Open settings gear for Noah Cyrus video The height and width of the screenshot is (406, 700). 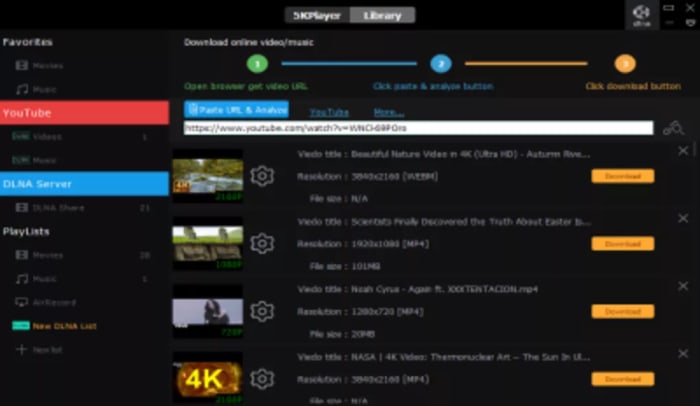click(262, 311)
